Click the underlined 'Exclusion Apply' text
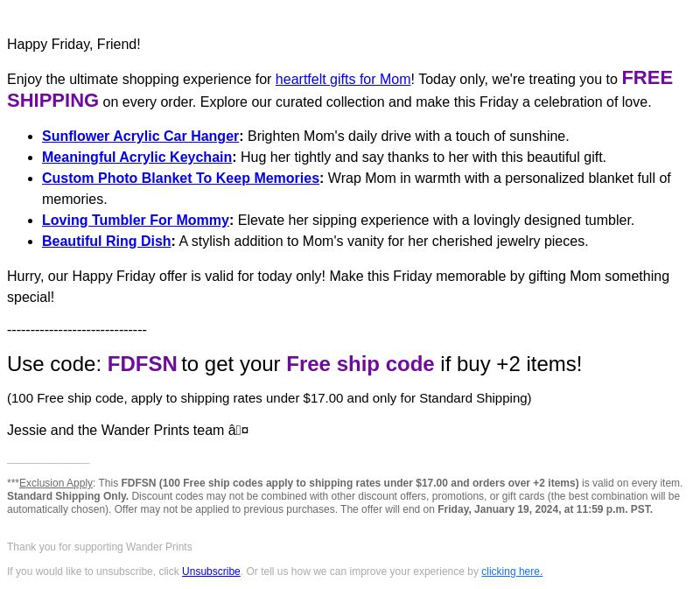This screenshot has width=700, height=589. (x=56, y=483)
